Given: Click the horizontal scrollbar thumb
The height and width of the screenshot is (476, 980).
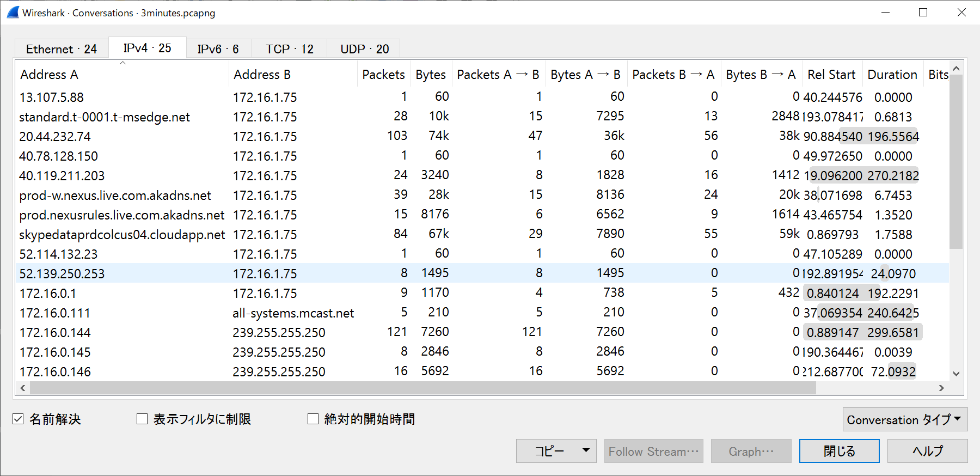Looking at the screenshot, I should click(x=423, y=388).
